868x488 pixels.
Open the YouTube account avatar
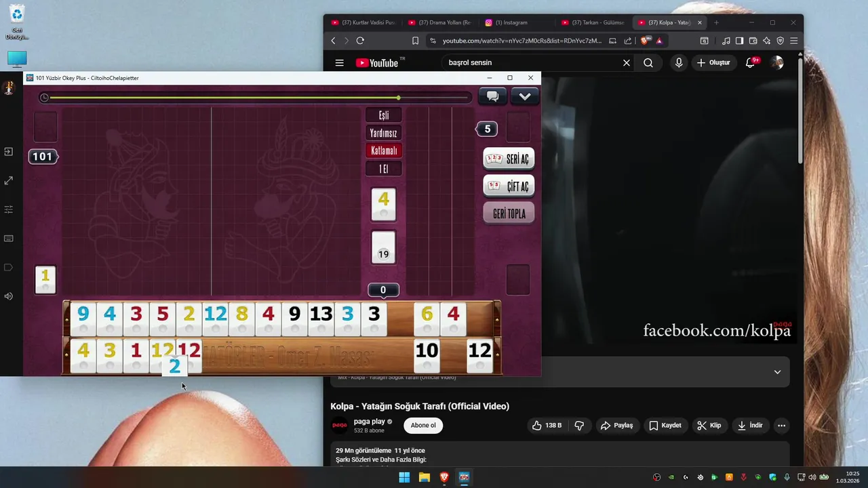(777, 63)
